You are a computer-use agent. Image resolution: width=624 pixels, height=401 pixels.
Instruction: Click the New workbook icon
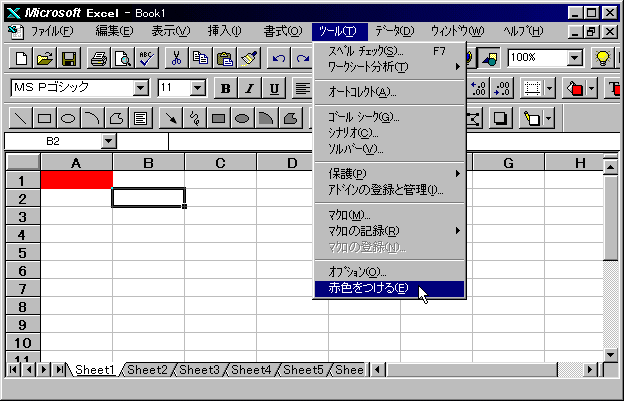21,59
